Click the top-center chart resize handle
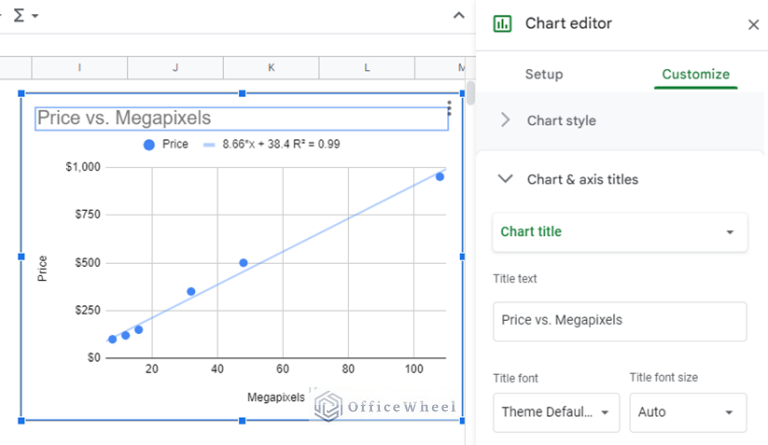This screenshot has width=768, height=445. [242, 93]
